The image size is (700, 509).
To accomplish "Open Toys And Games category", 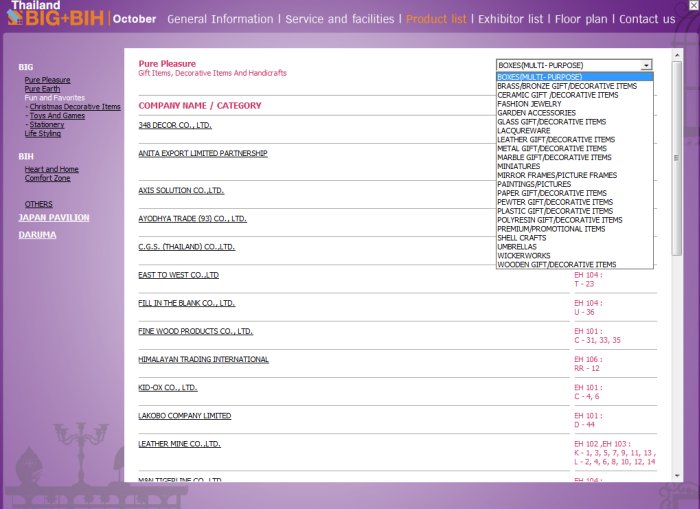I will 57,116.
